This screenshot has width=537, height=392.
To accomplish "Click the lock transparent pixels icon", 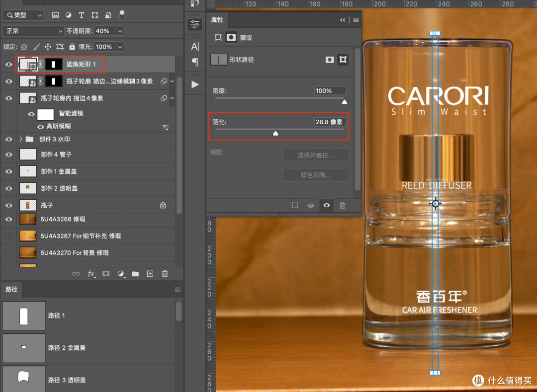I will tap(24, 47).
